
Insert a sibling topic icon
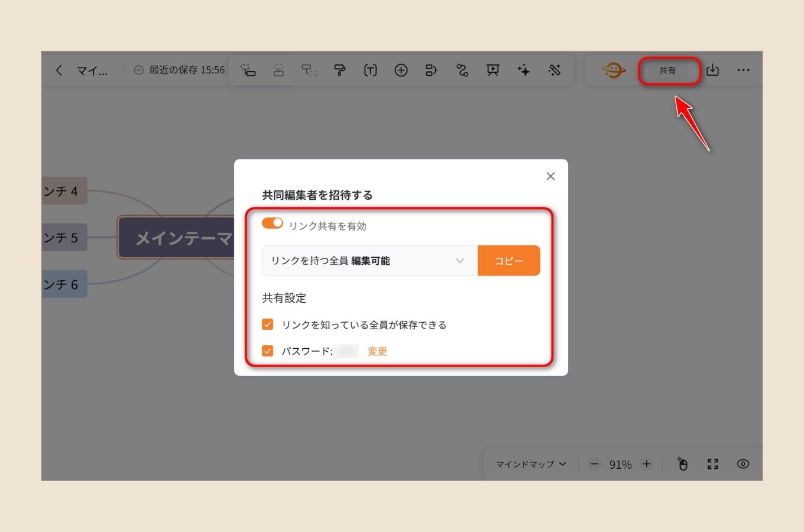[x=278, y=70]
